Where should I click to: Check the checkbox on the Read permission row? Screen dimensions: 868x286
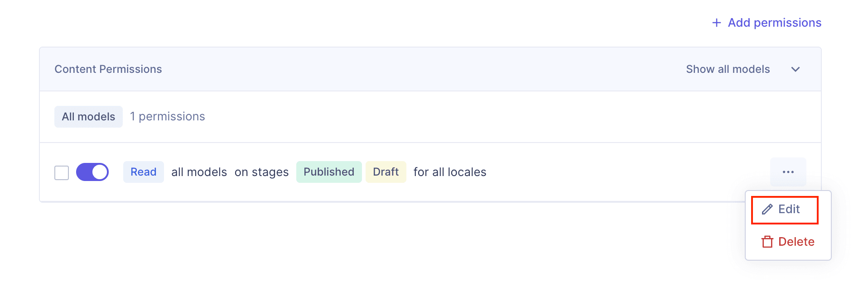[x=62, y=172]
